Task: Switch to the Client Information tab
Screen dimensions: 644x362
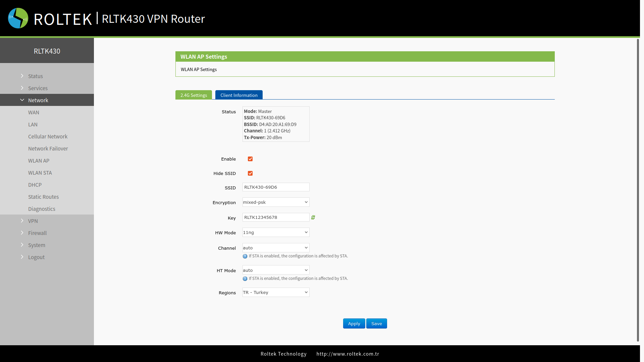Action: pos(239,95)
